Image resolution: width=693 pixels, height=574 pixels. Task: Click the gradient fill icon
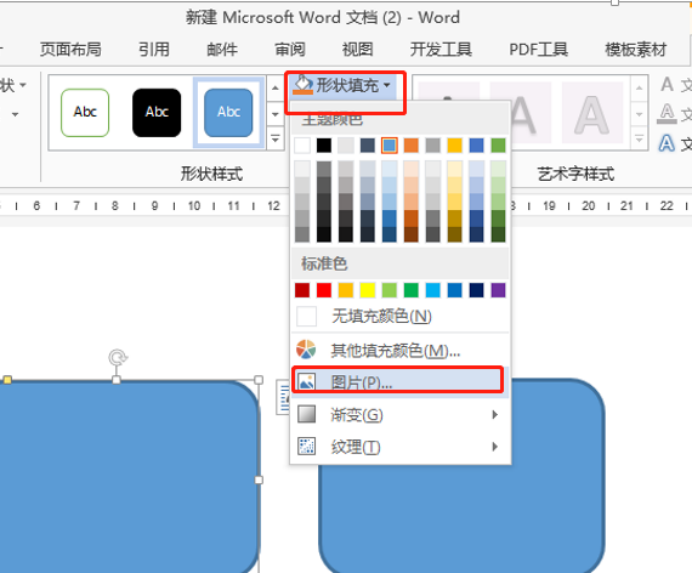[307, 414]
